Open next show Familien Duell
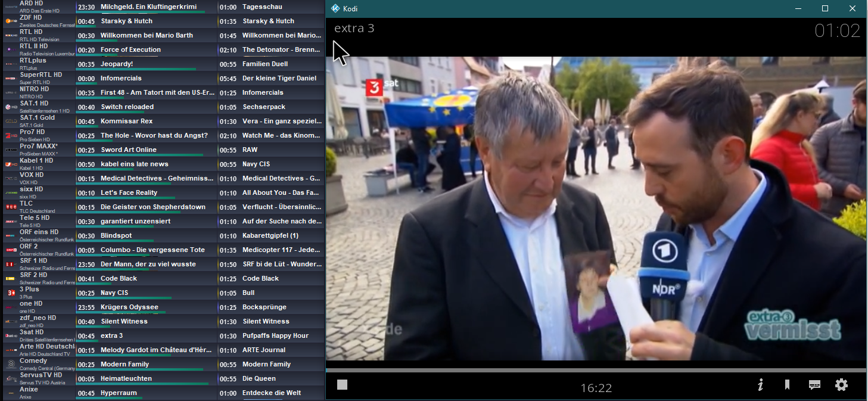Image resolution: width=868 pixels, height=401 pixels. click(x=265, y=64)
